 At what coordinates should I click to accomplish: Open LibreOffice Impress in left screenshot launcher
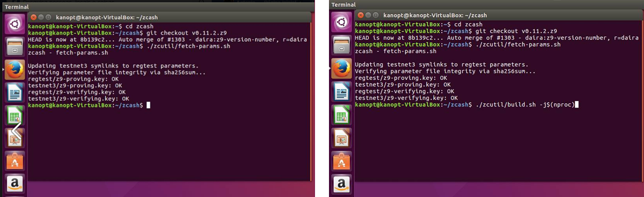[15, 138]
